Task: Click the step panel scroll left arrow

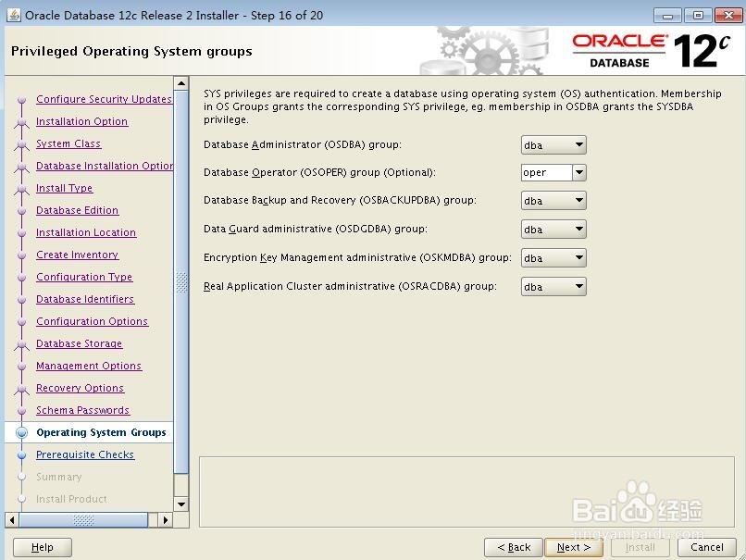Action: 12,519
